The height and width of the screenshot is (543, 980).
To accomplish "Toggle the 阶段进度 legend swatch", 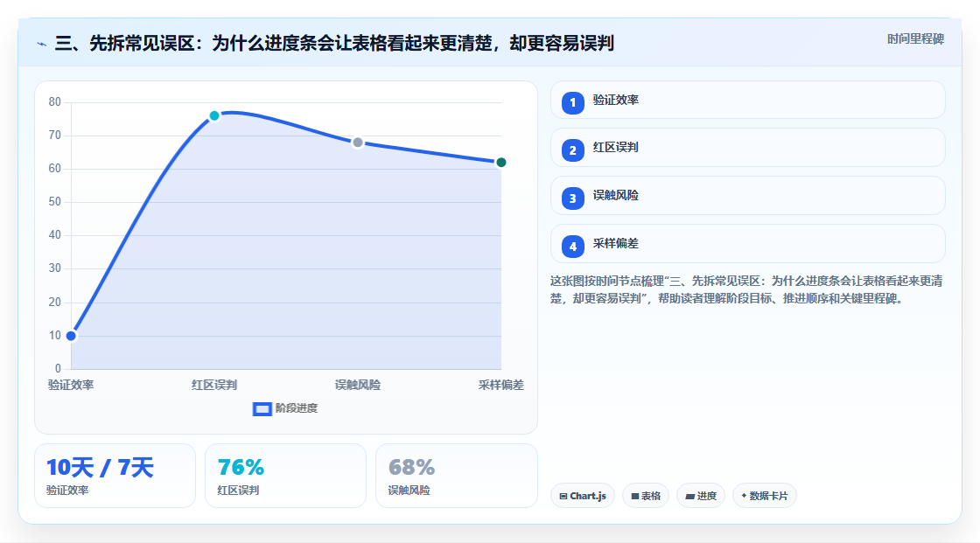I will (262, 408).
